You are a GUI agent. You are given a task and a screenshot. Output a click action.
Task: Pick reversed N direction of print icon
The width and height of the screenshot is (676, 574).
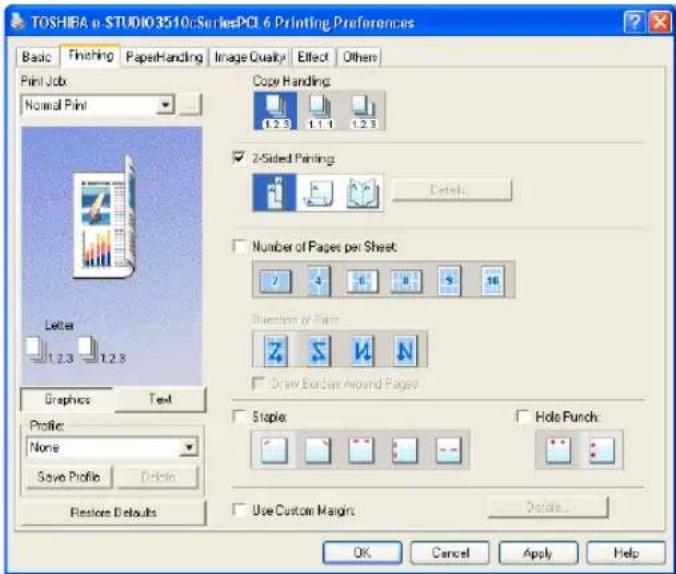[362, 351]
